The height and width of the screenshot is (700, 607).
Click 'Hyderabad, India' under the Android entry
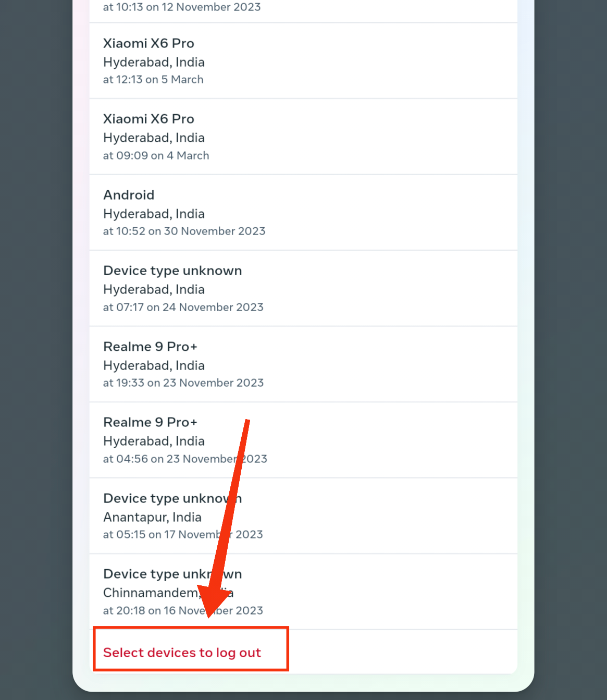point(154,214)
